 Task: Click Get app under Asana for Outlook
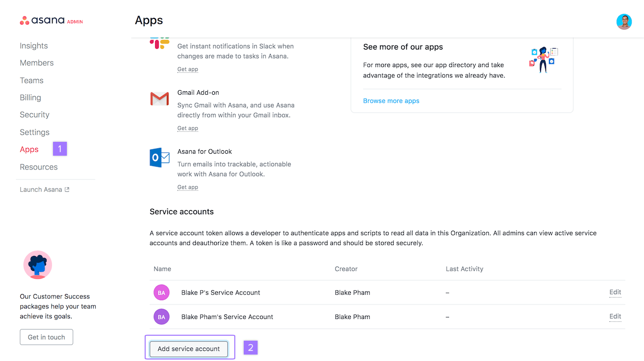pyautogui.click(x=188, y=187)
